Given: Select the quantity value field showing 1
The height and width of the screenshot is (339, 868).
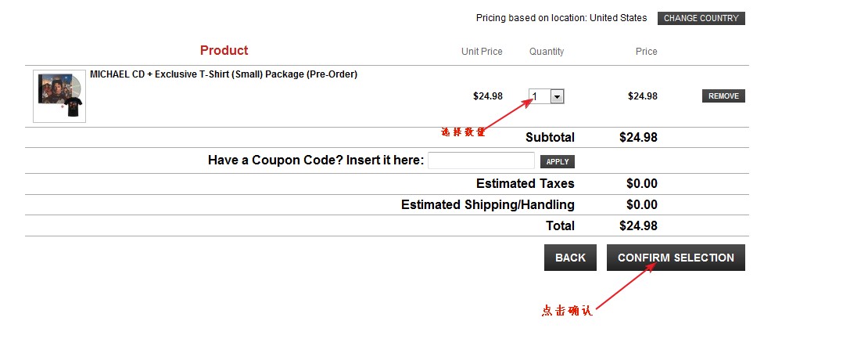Looking at the screenshot, I should point(540,96).
